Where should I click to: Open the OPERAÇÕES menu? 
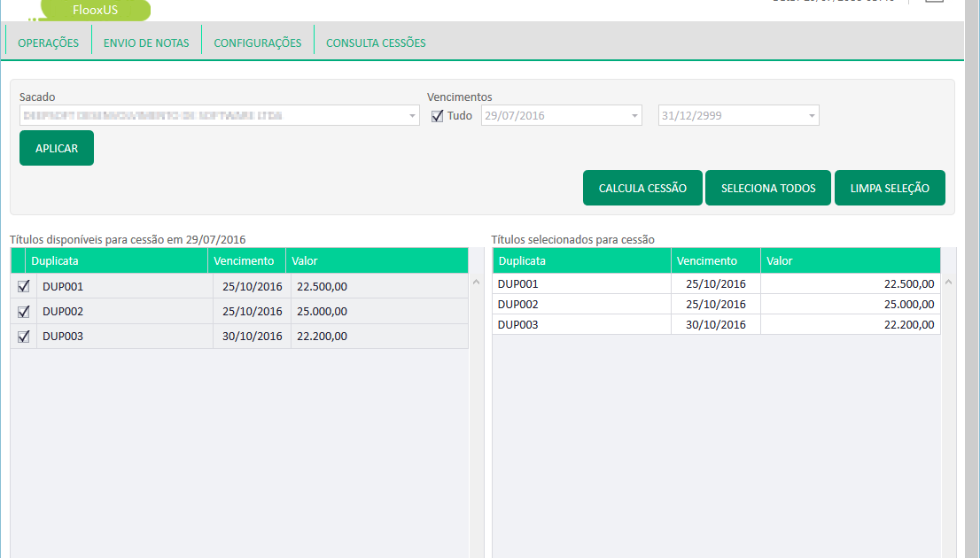48,43
